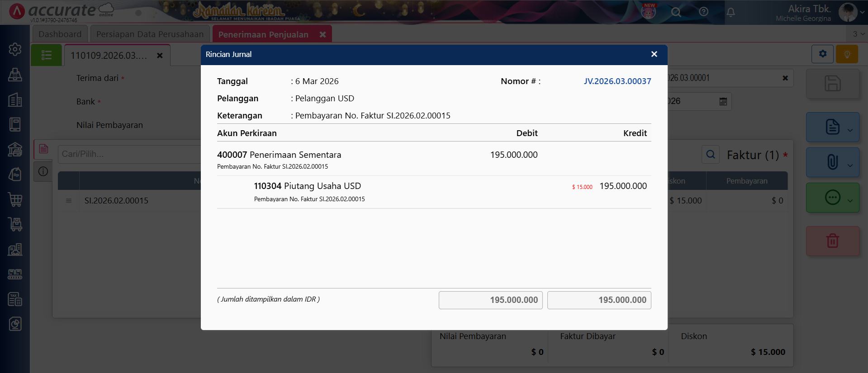
Task: Open the Persiapan Data Perusahaan tab
Action: tap(150, 34)
